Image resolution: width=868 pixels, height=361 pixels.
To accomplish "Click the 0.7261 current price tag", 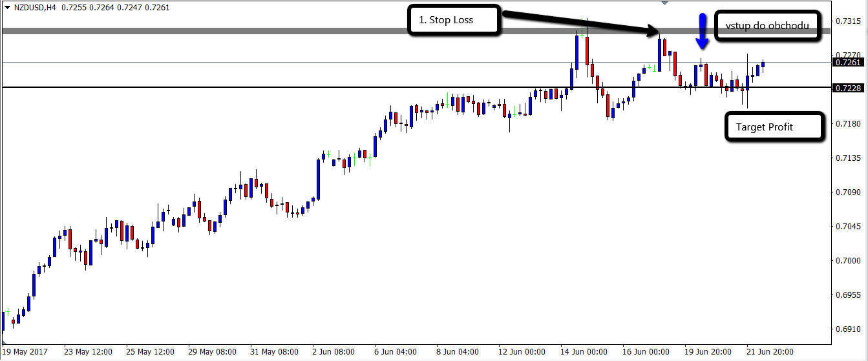I will pyautogui.click(x=847, y=63).
